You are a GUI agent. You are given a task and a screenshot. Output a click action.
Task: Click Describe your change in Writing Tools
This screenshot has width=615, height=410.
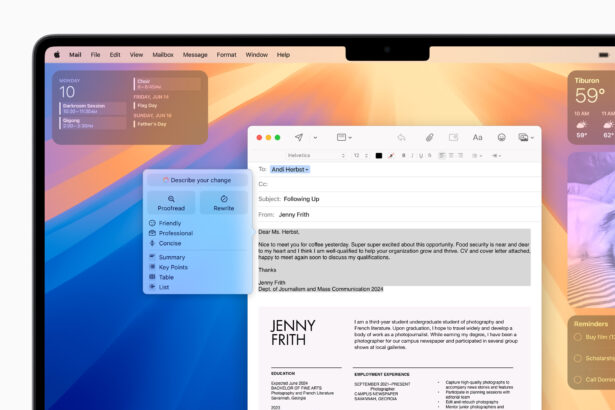(197, 180)
